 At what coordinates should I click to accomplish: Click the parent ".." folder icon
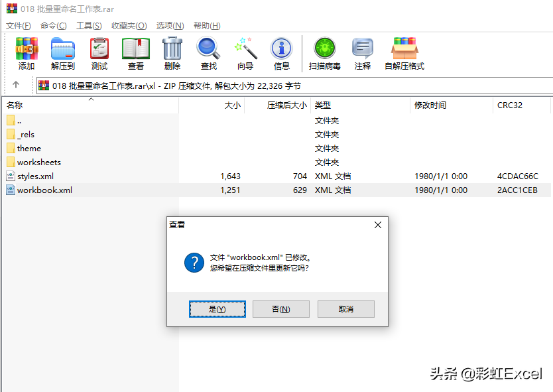[11, 120]
